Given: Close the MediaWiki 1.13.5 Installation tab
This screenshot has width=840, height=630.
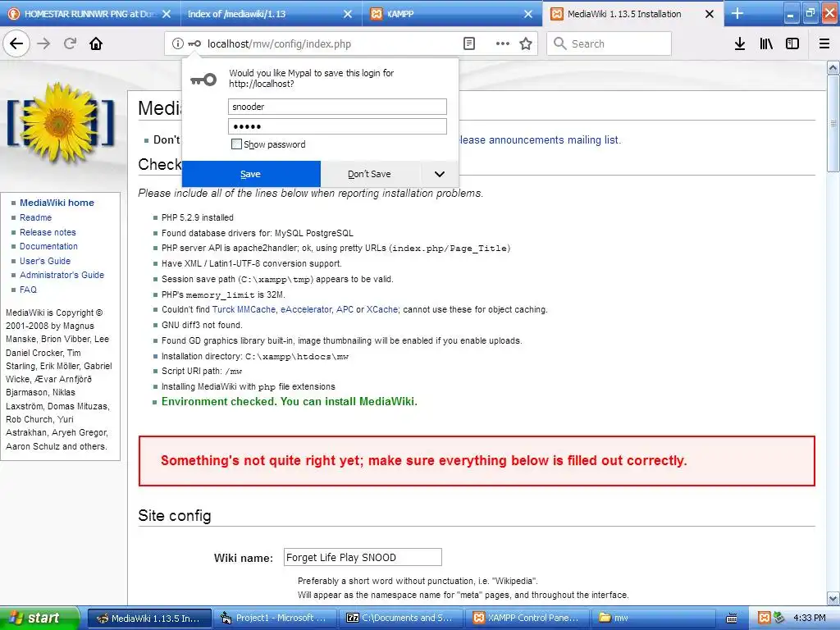Looking at the screenshot, I should [x=710, y=14].
